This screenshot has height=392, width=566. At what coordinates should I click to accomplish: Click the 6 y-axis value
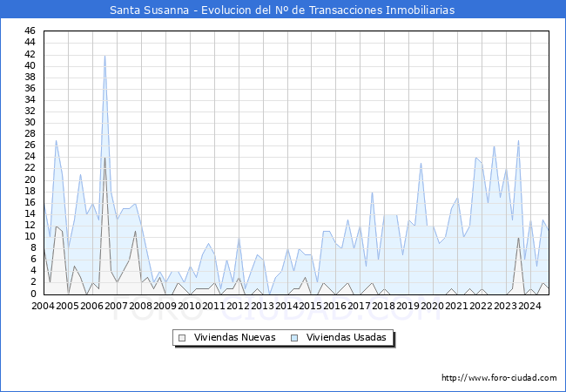(x=33, y=260)
